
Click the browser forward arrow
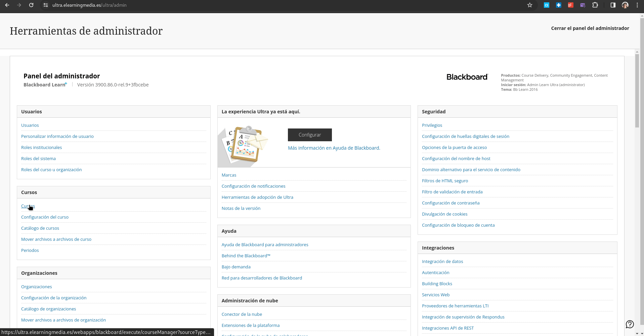click(19, 5)
